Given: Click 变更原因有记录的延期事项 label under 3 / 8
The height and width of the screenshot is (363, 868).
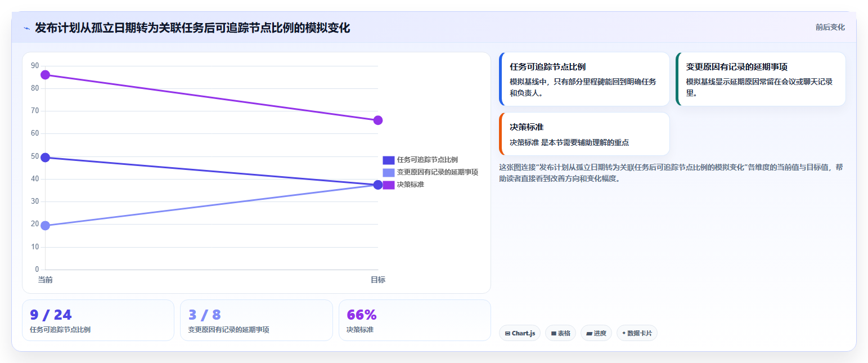Looking at the screenshot, I should coord(229,330).
